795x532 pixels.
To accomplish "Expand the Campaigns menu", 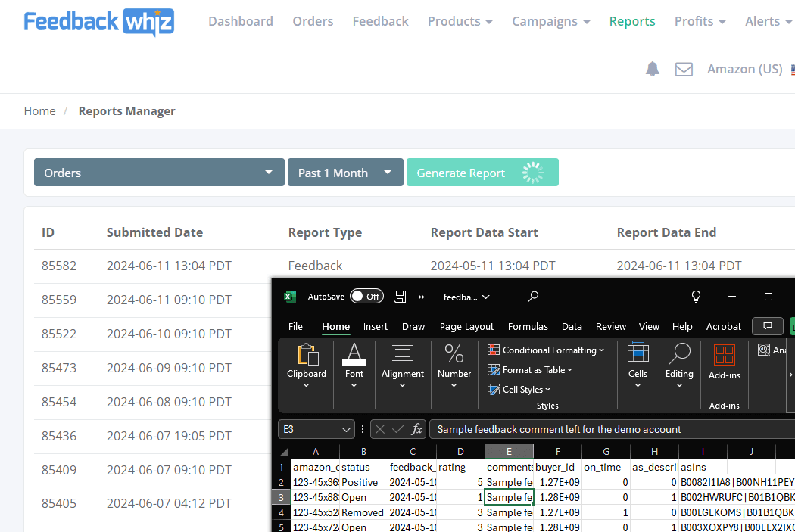I will pyautogui.click(x=550, y=21).
